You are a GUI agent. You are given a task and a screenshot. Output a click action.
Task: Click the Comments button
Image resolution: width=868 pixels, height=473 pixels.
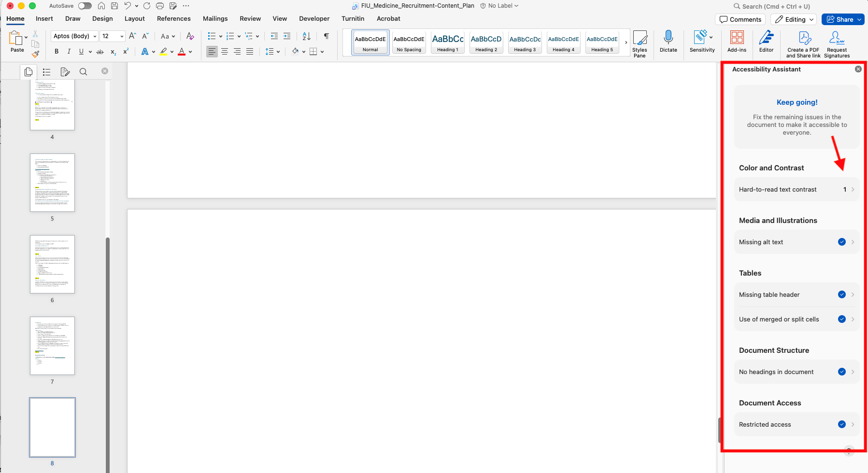(x=740, y=19)
